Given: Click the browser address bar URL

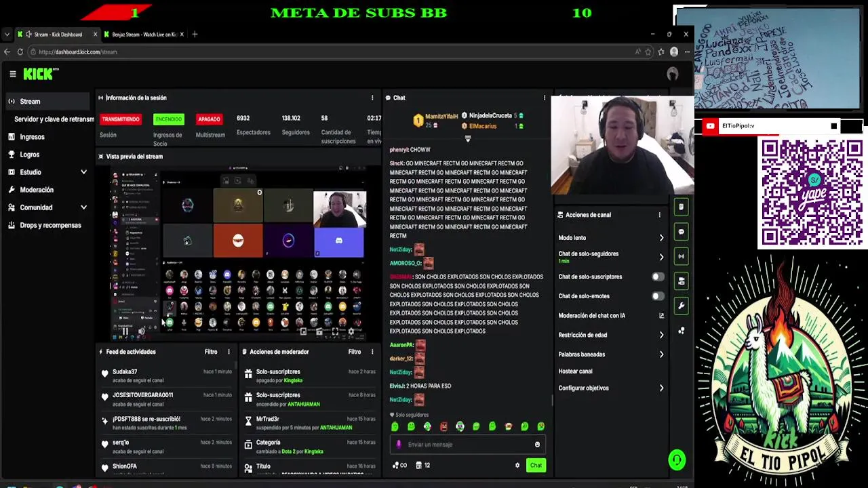Looking at the screenshot, I should [x=78, y=52].
